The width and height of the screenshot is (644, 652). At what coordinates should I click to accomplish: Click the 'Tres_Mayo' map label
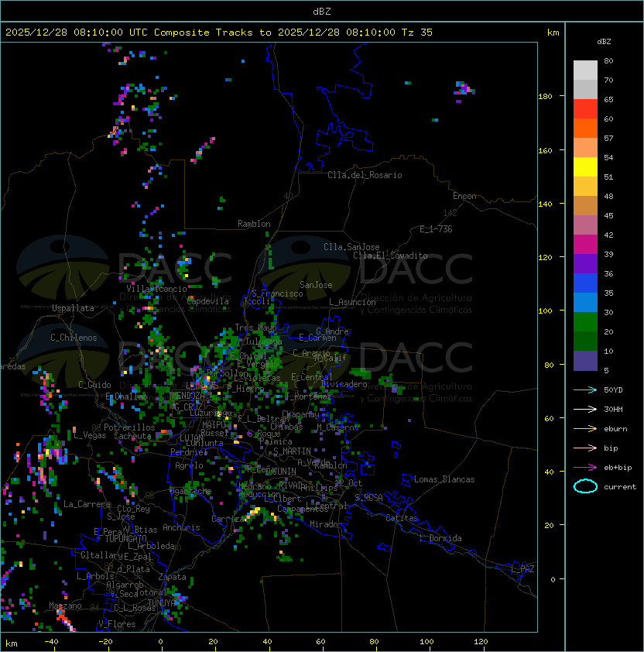tap(255, 328)
